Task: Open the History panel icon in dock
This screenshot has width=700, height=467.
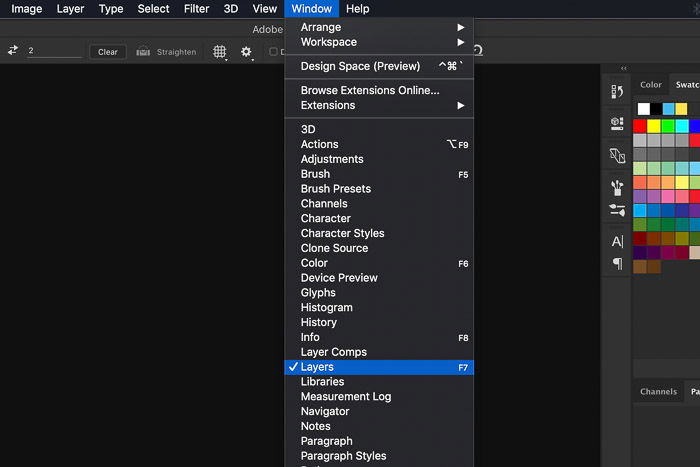Action: click(x=617, y=92)
